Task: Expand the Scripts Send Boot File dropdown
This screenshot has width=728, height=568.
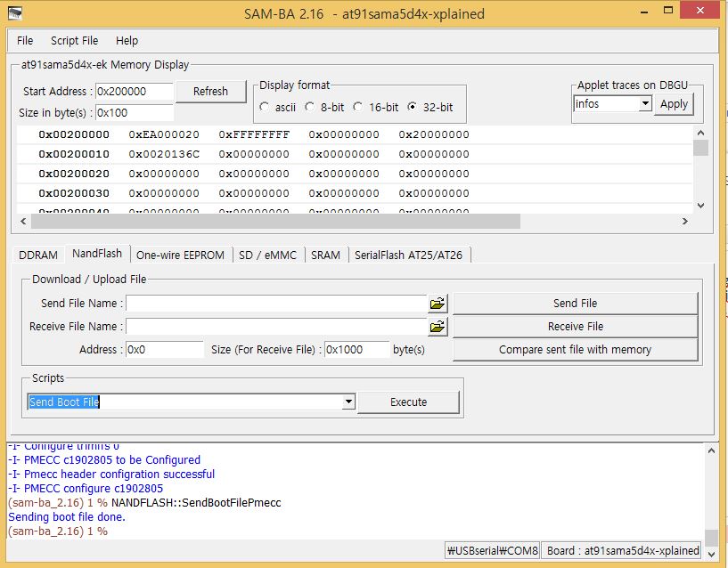Action: pyautogui.click(x=348, y=402)
